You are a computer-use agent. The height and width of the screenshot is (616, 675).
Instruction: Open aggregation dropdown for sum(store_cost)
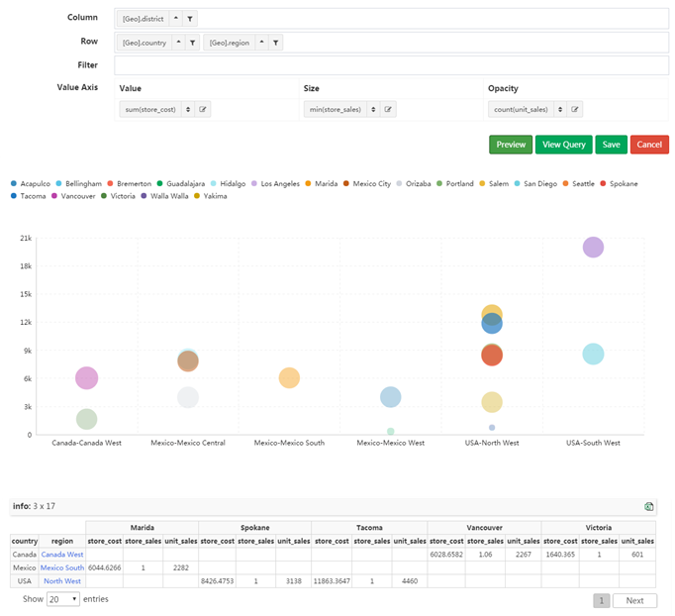point(186,110)
